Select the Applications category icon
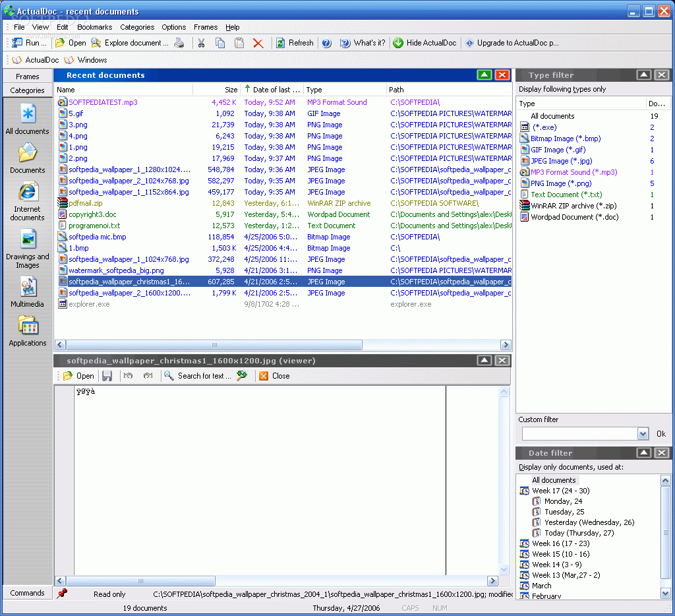Viewport: 675px width, 616px height. (x=28, y=325)
